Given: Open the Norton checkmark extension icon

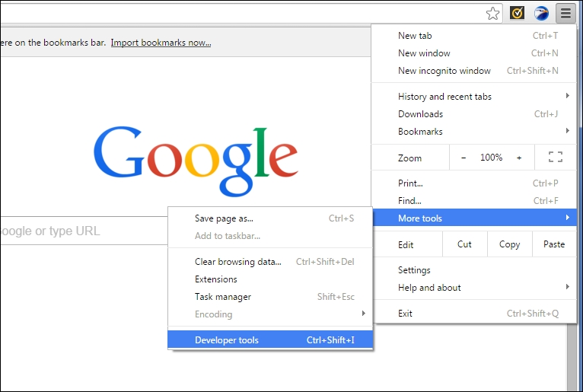Looking at the screenshot, I should pos(517,13).
